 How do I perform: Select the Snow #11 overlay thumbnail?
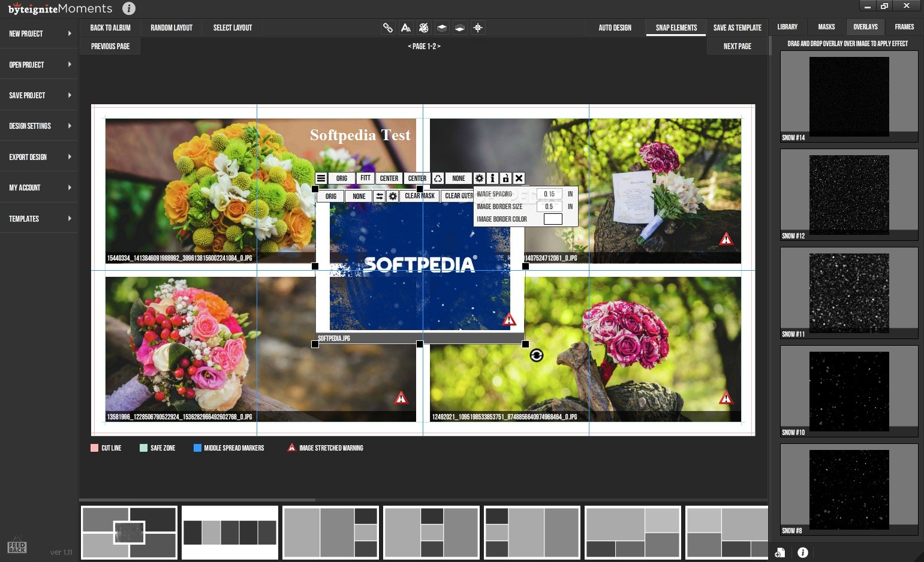[x=849, y=293]
